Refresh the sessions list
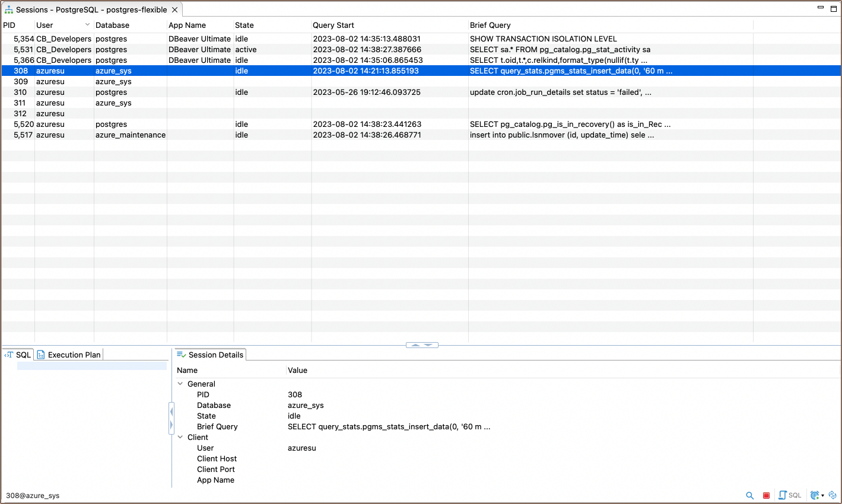Viewport: 842px width, 504px height. (x=833, y=496)
